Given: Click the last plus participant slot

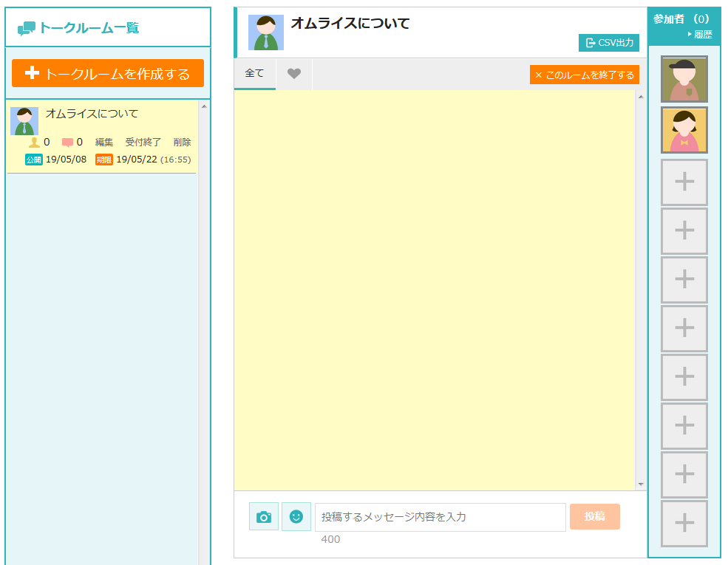Looking at the screenshot, I should (684, 523).
